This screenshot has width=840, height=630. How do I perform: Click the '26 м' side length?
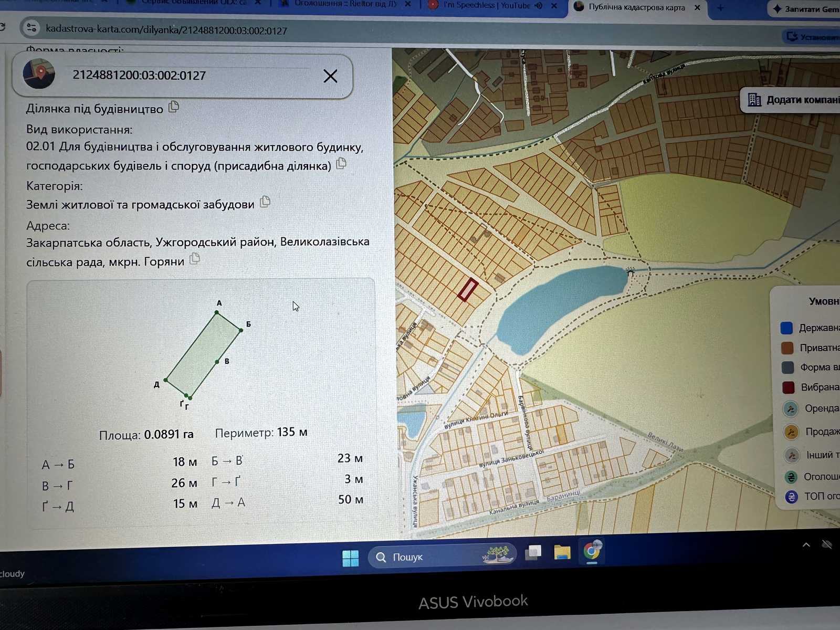point(184,483)
